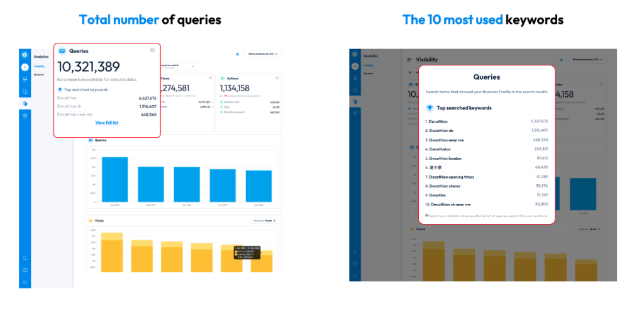Image resolution: width=644 pixels, height=317 pixels.
Task: Open the All my businesses dropdown in the right screenshot
Action: click(x=587, y=60)
